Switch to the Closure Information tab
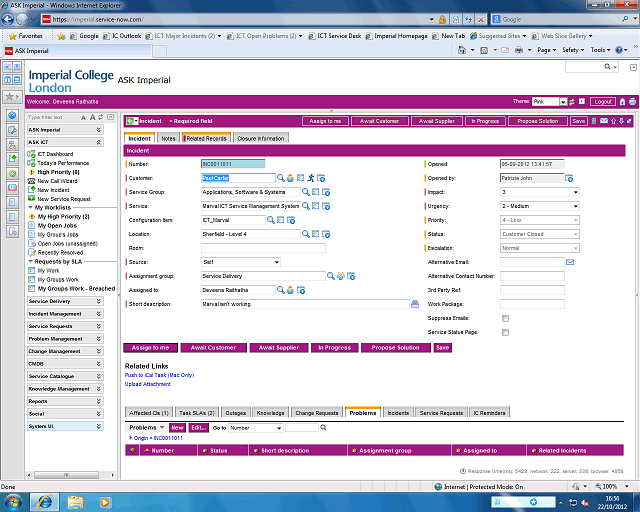 [260, 138]
